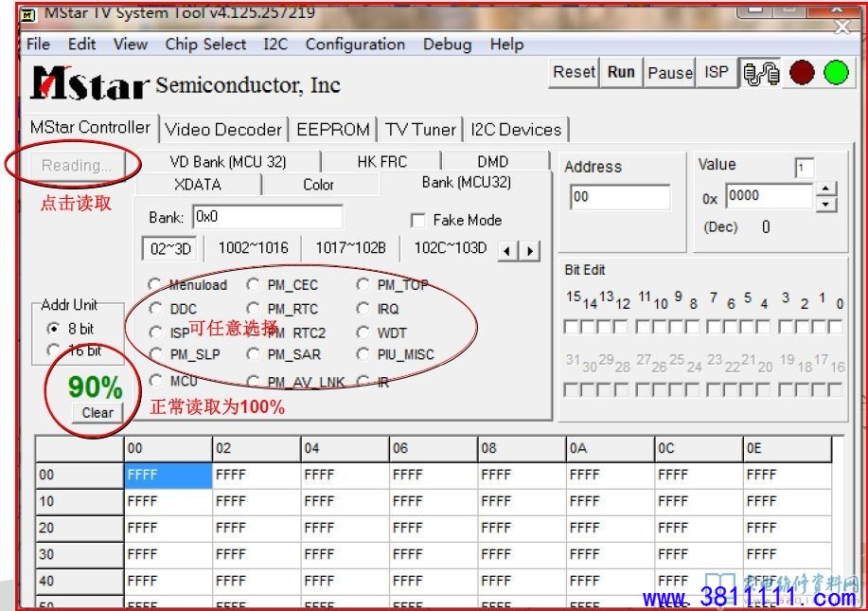Select the highlighted FFFF cell in row 00
The width and height of the screenshot is (868, 611).
(168, 476)
